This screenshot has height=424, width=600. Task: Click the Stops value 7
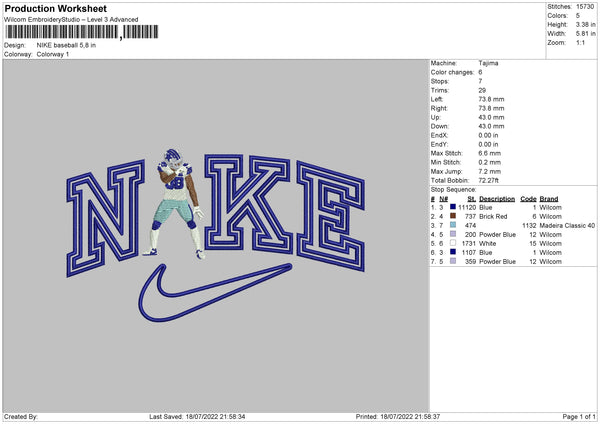(x=480, y=81)
